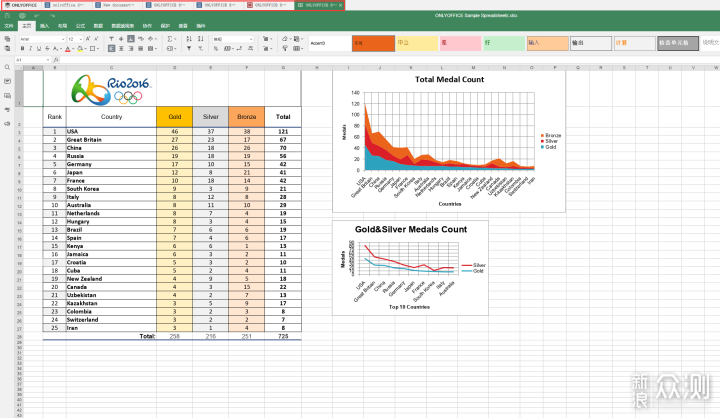Apply the solid orange accent cell style

point(373,43)
